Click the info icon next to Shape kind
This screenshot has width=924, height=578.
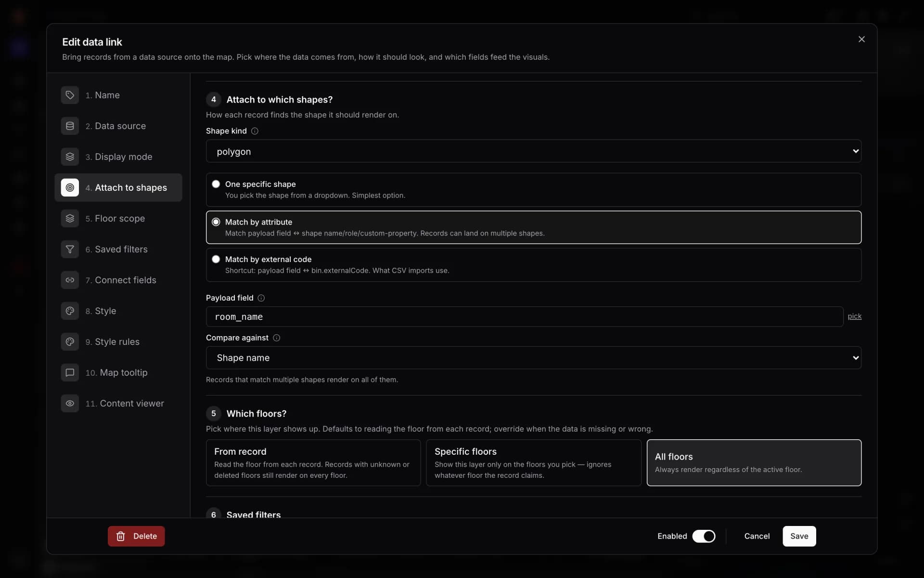pos(255,131)
